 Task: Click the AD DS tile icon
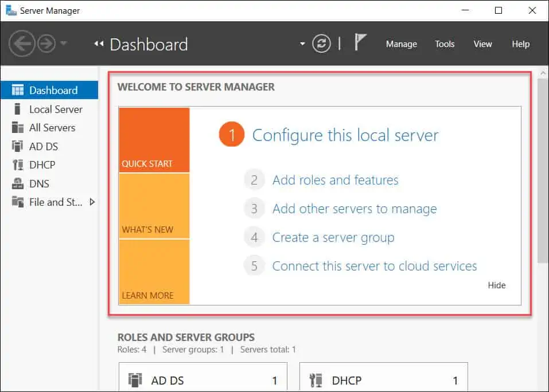tap(135, 380)
